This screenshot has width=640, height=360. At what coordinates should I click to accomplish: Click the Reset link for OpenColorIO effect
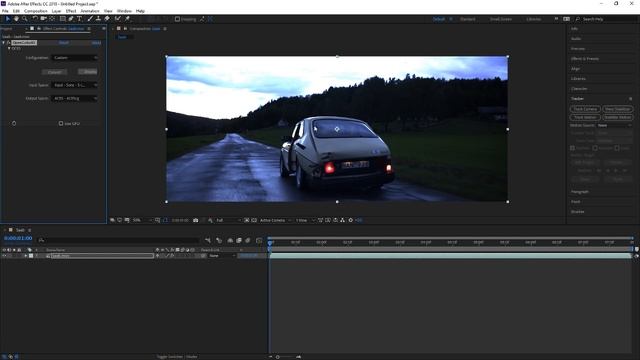click(x=64, y=42)
